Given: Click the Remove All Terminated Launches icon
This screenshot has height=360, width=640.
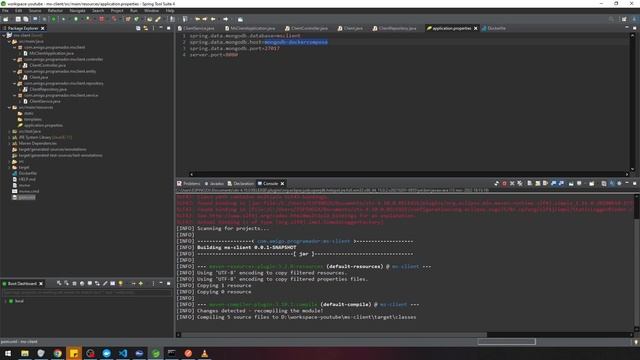Looking at the screenshot, I should point(520,184).
